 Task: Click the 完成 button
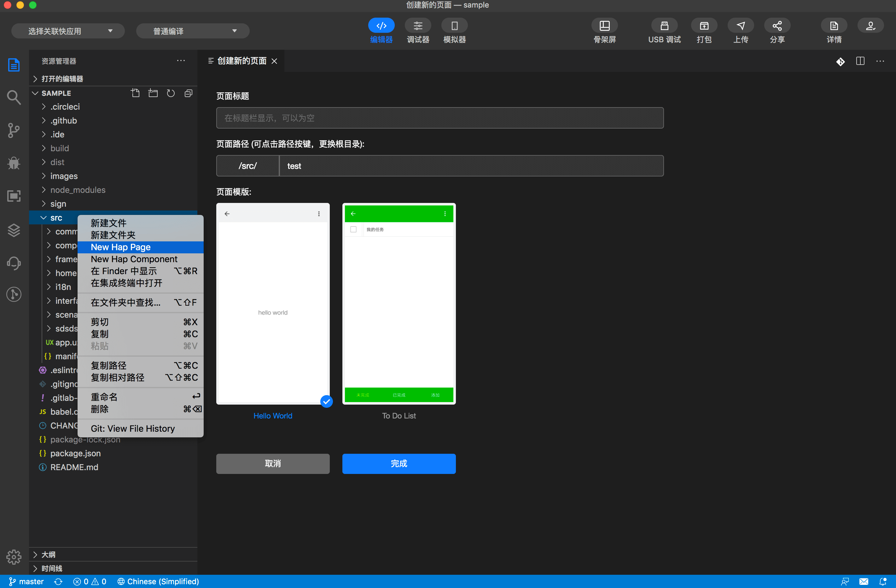click(x=399, y=463)
